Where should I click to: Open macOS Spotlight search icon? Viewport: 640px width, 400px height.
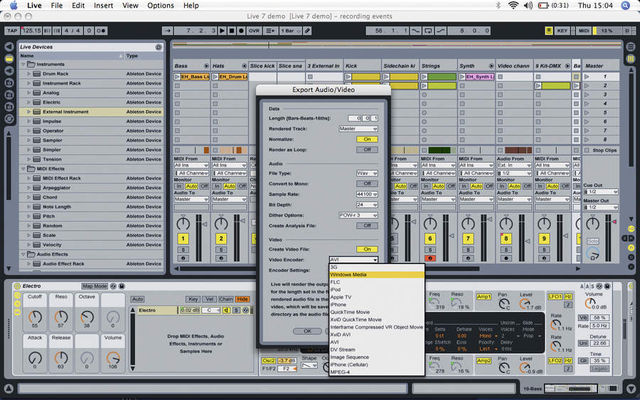[x=625, y=5]
